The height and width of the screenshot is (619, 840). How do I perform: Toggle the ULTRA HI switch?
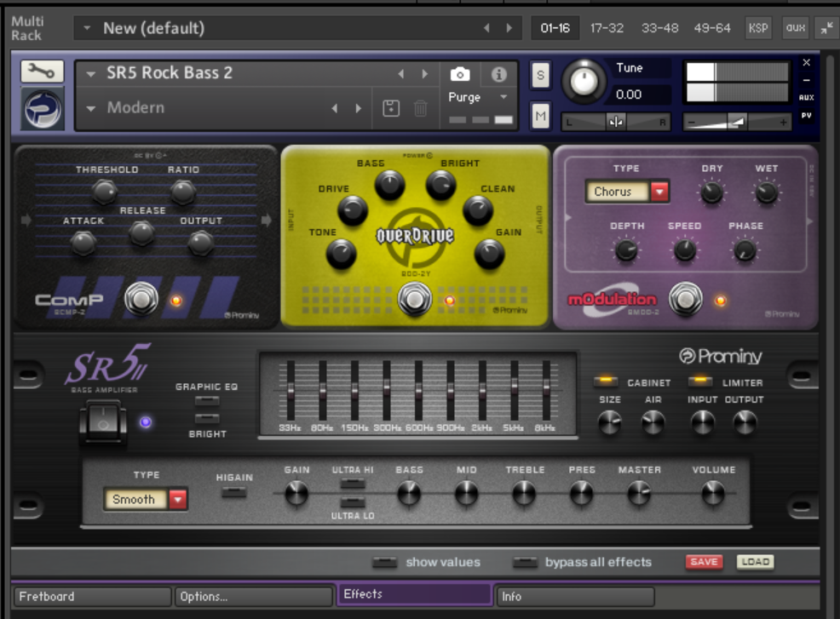353,484
